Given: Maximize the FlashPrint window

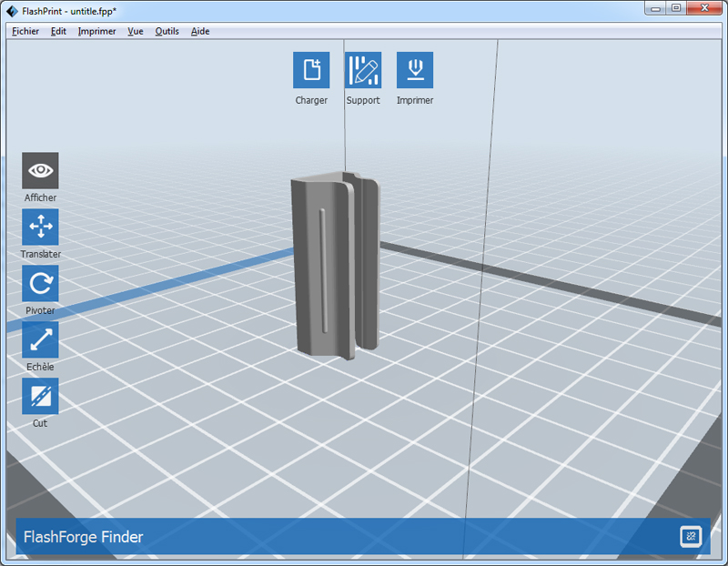Looking at the screenshot, I should [676, 8].
